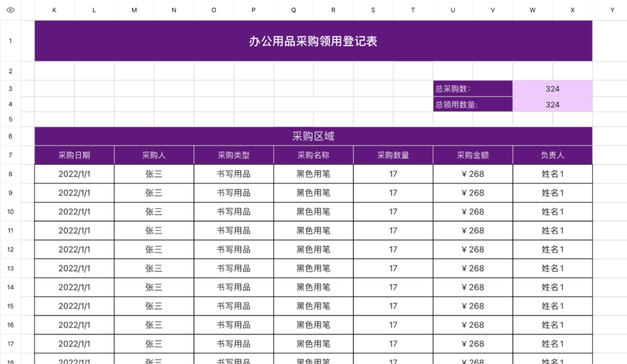Select 书写用品 in row 17
627x364 pixels.
point(234,344)
